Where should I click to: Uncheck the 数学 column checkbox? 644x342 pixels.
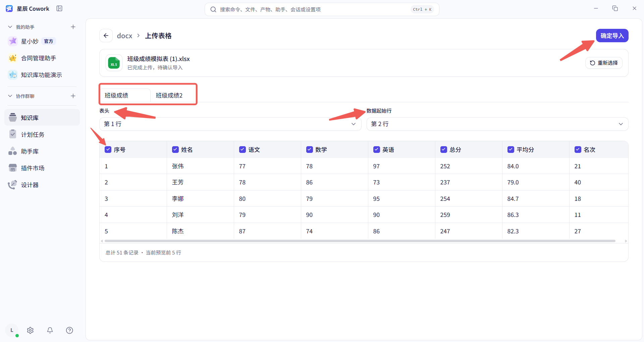click(x=309, y=150)
